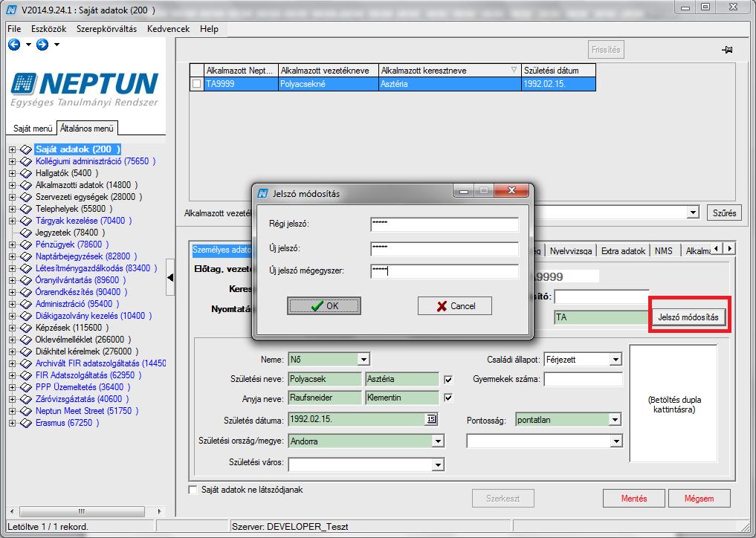
Task: Switch to the Saját menü tab
Action: (32, 129)
